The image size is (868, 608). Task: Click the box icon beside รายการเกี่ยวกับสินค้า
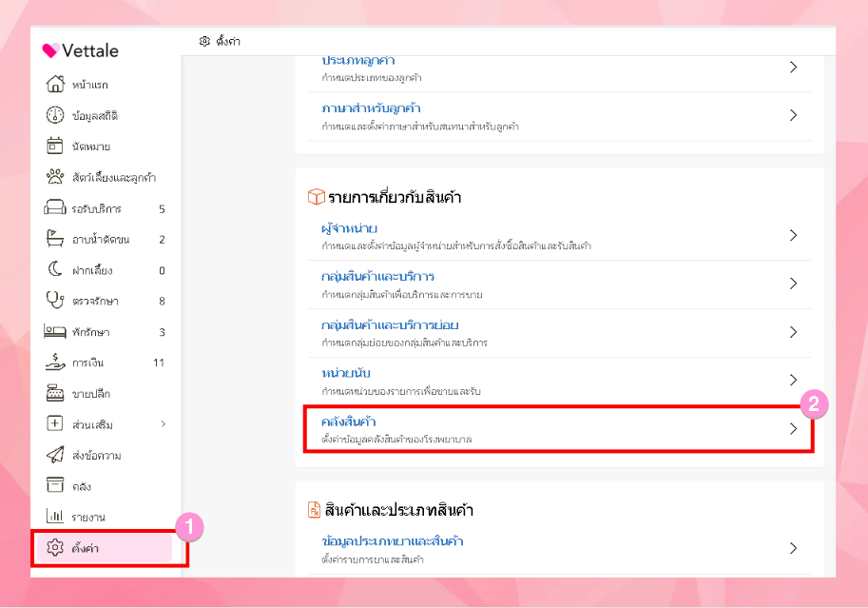pyautogui.click(x=316, y=197)
